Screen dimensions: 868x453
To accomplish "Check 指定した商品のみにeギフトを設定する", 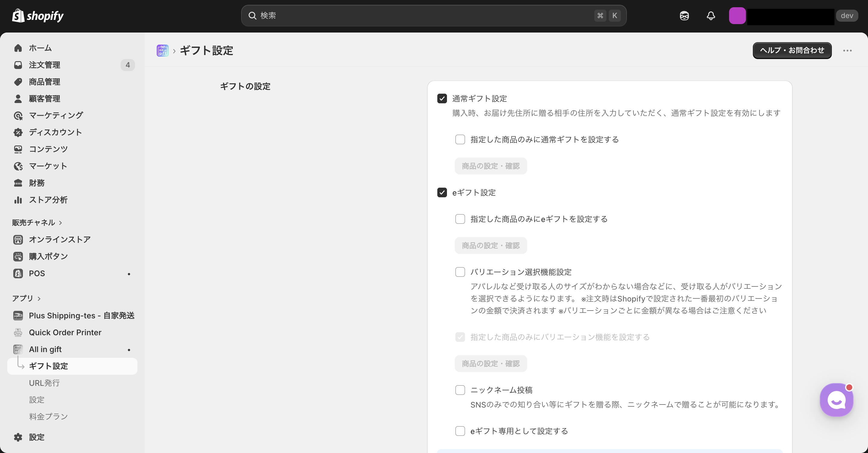I will click(x=460, y=219).
